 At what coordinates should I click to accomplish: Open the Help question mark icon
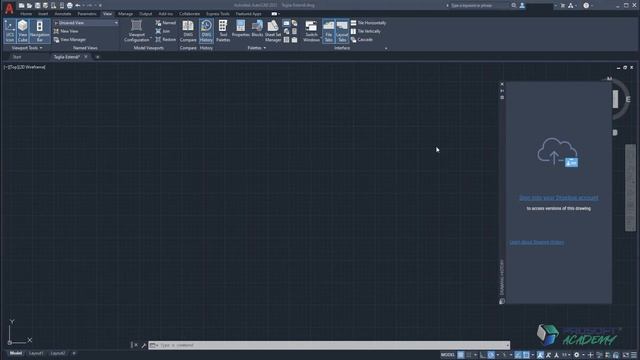586,5
